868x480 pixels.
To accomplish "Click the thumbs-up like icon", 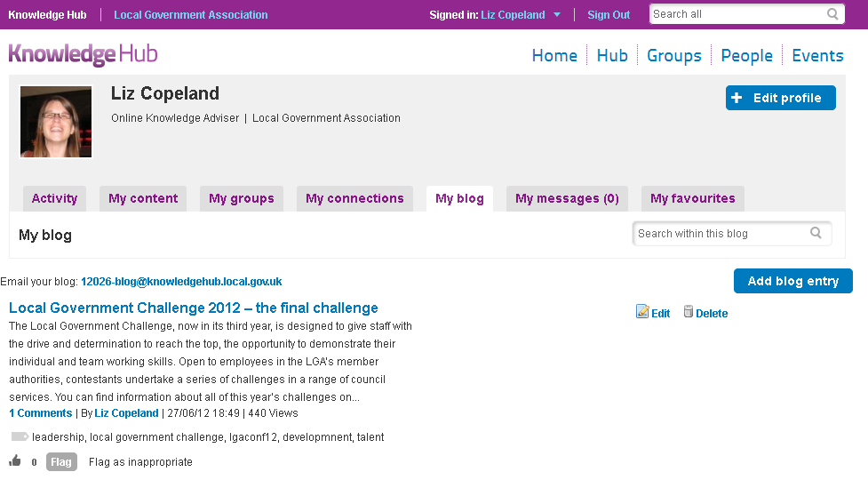I will tap(15, 460).
